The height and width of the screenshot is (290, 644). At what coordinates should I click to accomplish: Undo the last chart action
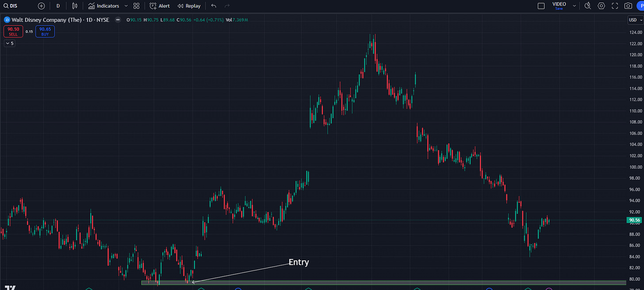[x=214, y=6]
